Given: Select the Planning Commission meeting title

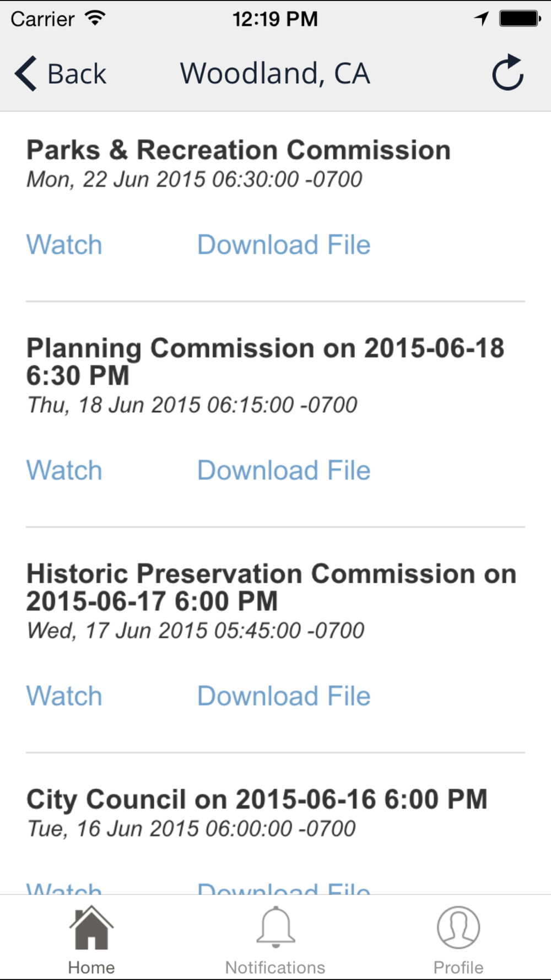Looking at the screenshot, I should point(265,361).
